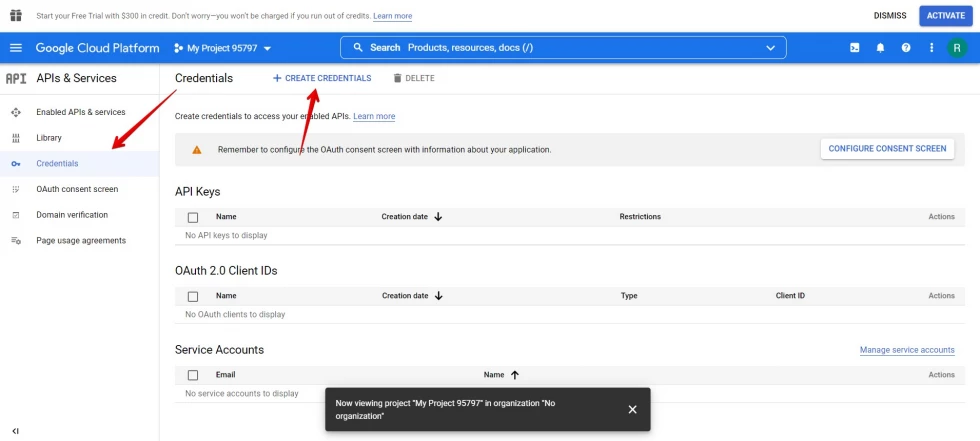
Task: Select all OAuth 2.0 Client IDs checkbox
Action: click(193, 296)
